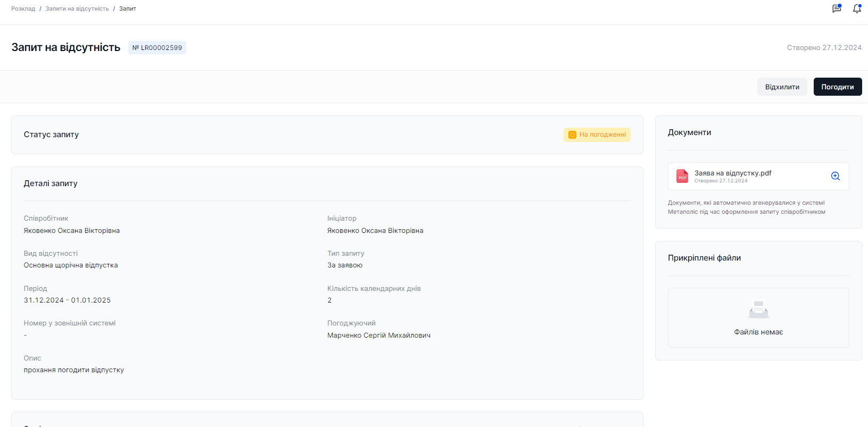Click the empty files tray icon
This screenshot has height=427, width=868.
[x=758, y=309]
